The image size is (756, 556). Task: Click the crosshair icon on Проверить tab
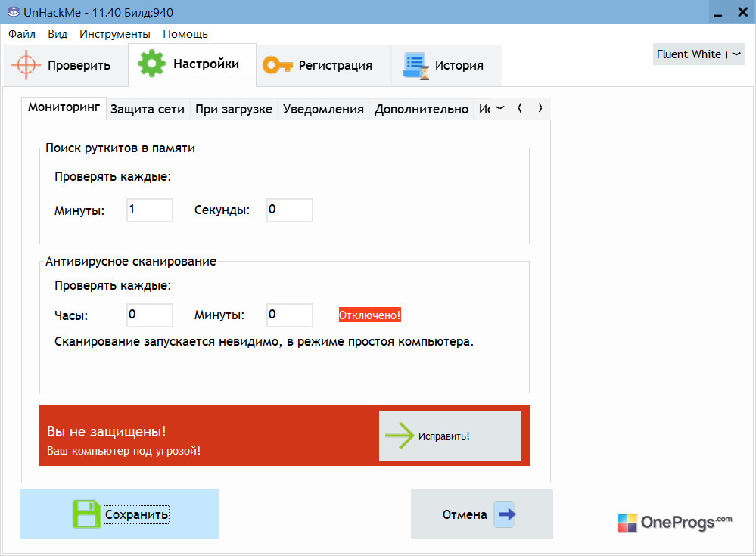point(26,64)
